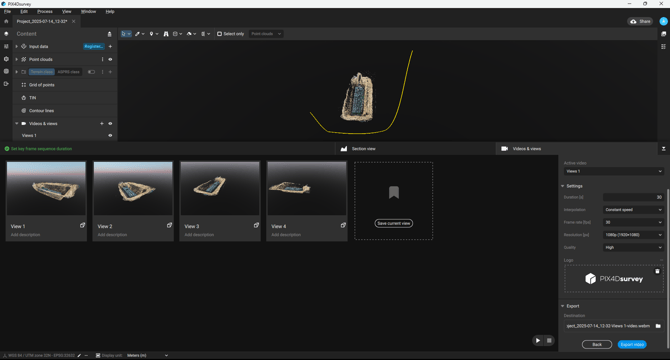Stop the video preview playback
This screenshot has height=360, width=670.
(x=549, y=340)
